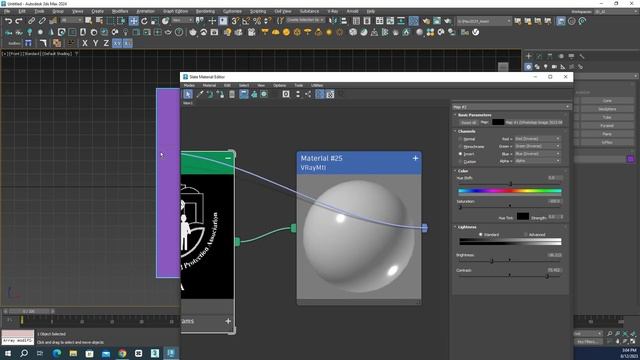Screen dimensions: 640x360
Task: Open the Alpha channel dropdown
Action: (537, 161)
